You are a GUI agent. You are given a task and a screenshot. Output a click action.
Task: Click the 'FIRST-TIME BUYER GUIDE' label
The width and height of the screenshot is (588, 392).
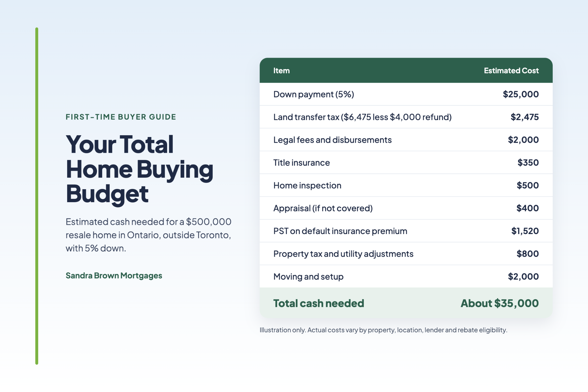(x=121, y=117)
